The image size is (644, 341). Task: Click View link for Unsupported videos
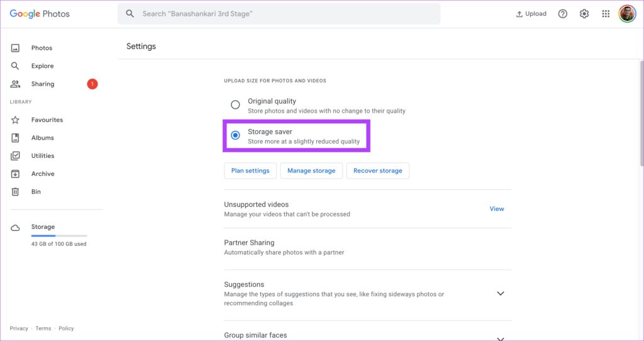[497, 209]
